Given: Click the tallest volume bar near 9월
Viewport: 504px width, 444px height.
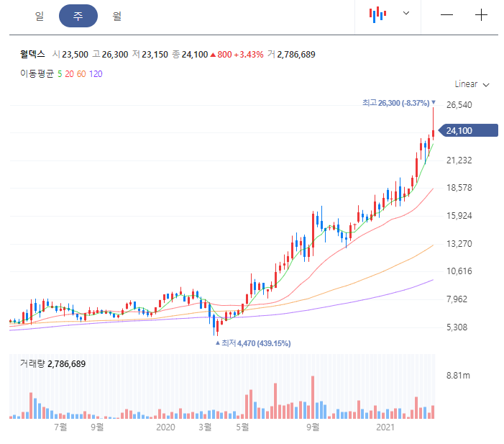Looking at the screenshot, I should point(313,397).
